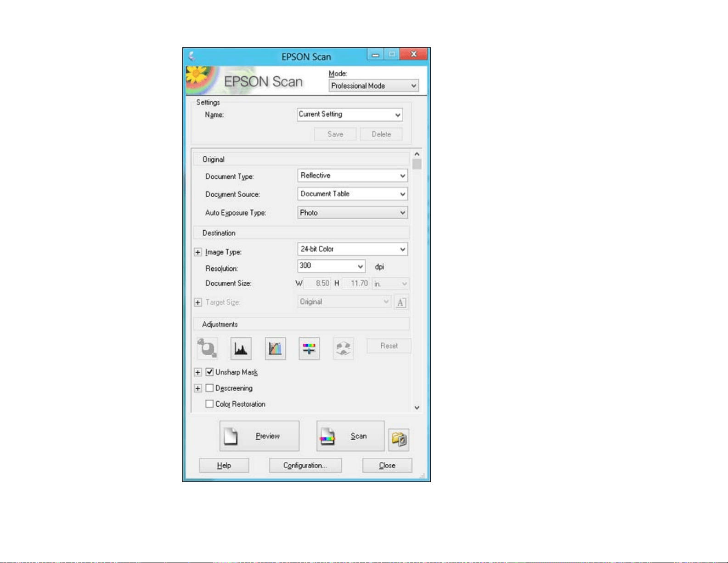Click the document height field
728x563 pixels.
356,284
